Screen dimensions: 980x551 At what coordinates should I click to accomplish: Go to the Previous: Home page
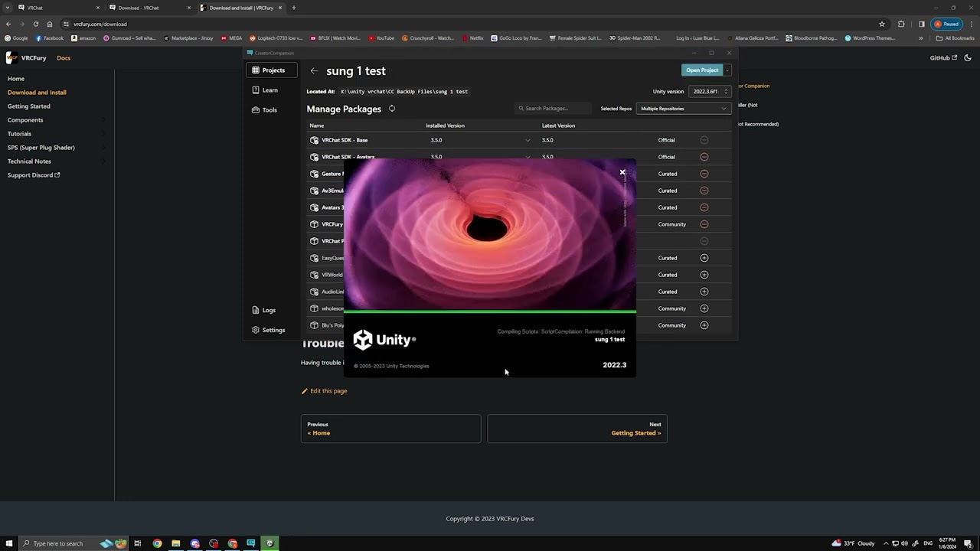coord(390,429)
